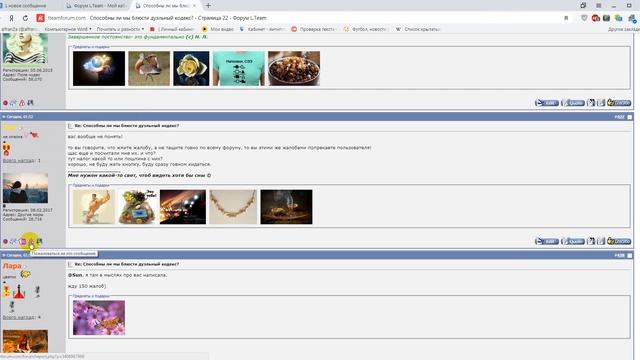This screenshot has height=360, width=640.
Task: Open the night city lights gift thumbnail
Action: 183,207
